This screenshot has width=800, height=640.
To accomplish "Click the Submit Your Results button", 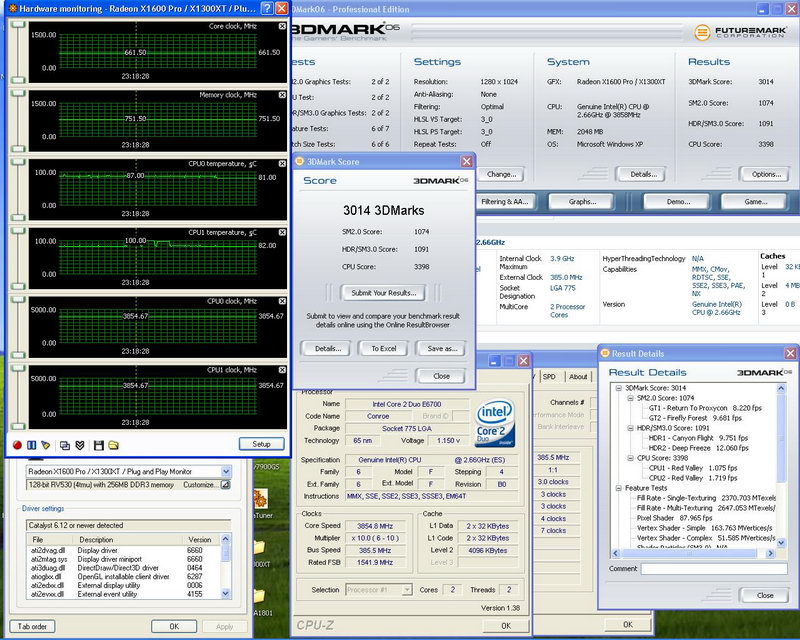I will click(383, 293).
